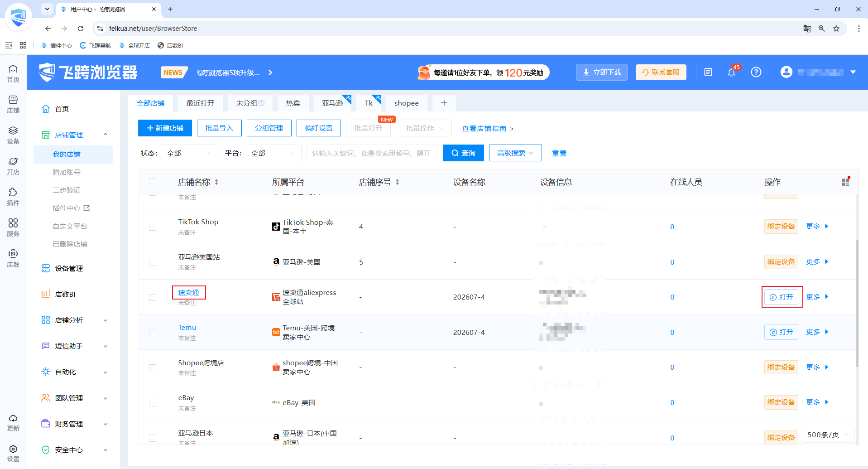Open the 状态 dropdown
The width and height of the screenshot is (868, 469).
(x=189, y=153)
